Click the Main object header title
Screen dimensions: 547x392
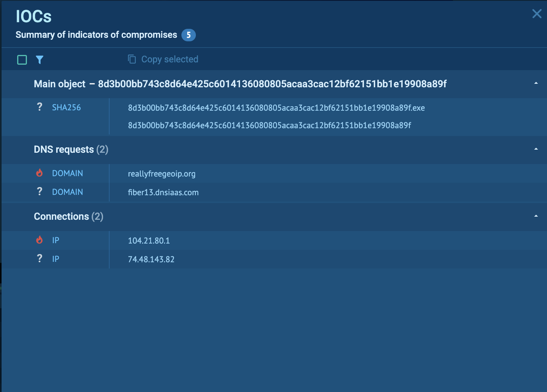240,84
